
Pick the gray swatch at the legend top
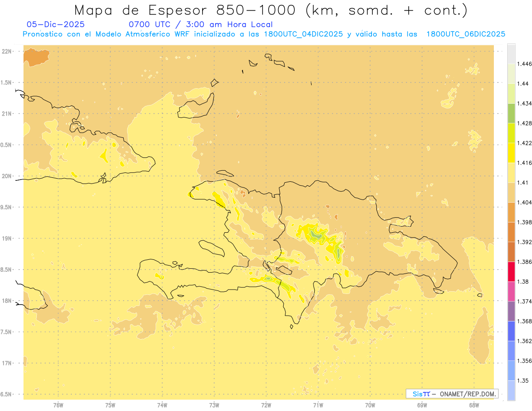[511, 54]
